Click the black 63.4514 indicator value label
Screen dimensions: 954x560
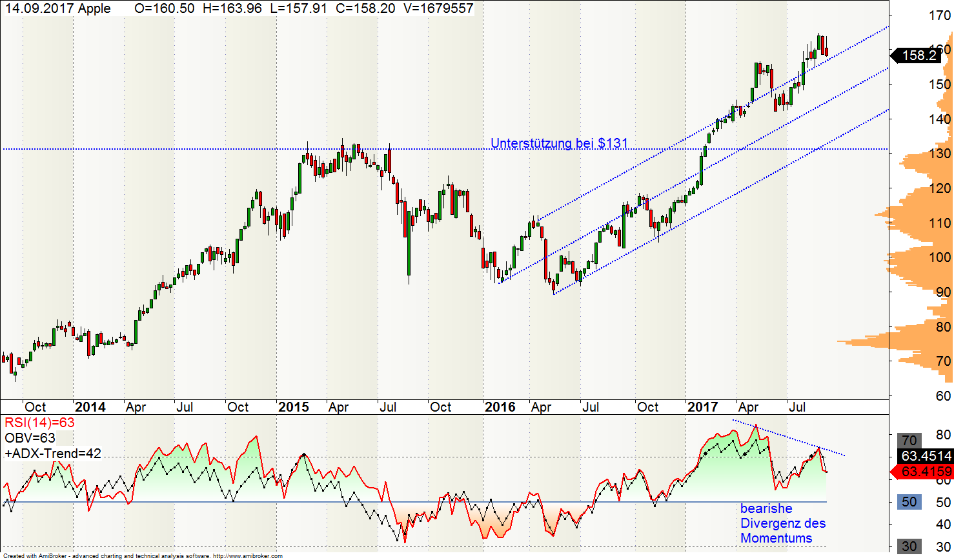coord(926,456)
